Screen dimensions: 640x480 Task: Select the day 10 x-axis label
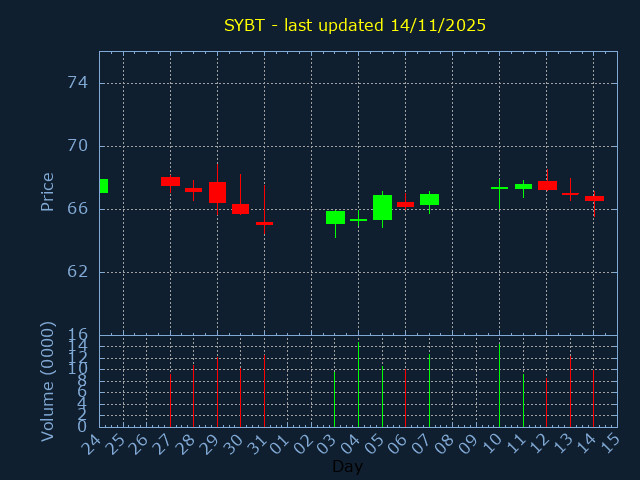point(491,444)
